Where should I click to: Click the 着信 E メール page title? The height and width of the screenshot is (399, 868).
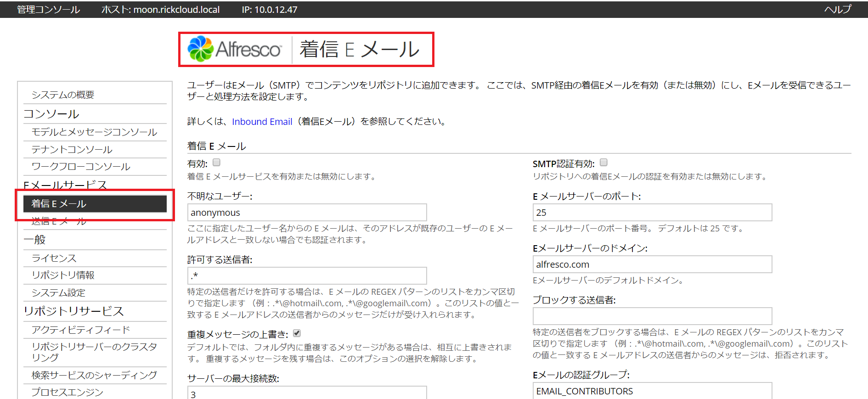(x=360, y=49)
